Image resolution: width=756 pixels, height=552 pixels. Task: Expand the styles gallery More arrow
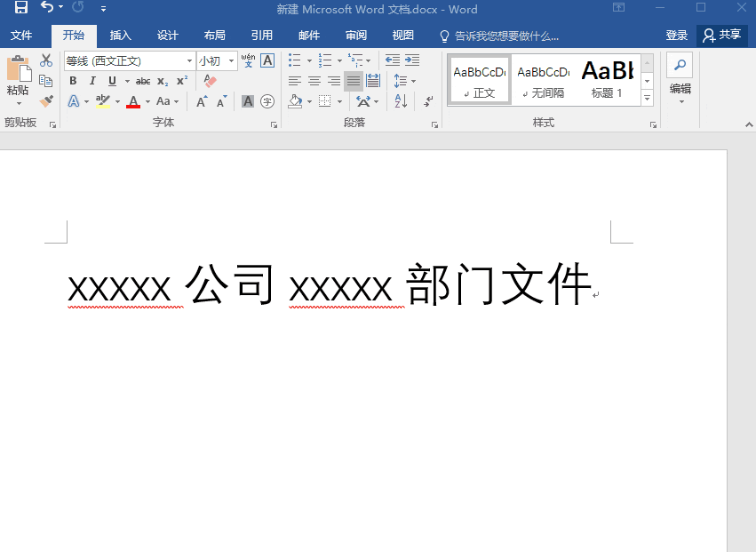click(648, 98)
